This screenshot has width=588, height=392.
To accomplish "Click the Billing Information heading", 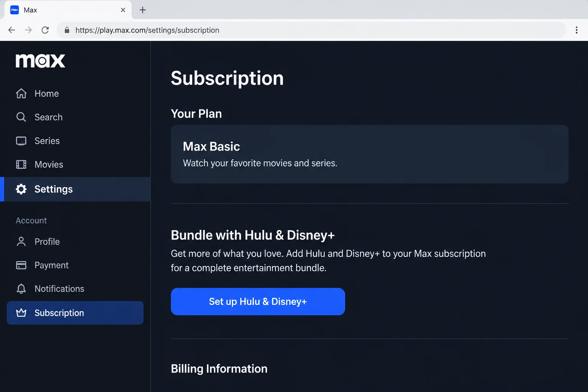I will tap(219, 369).
